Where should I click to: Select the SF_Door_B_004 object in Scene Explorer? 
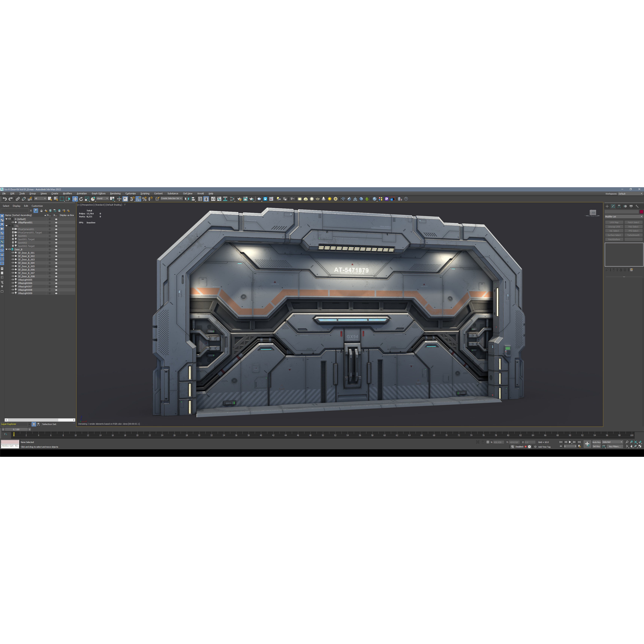pos(27,263)
